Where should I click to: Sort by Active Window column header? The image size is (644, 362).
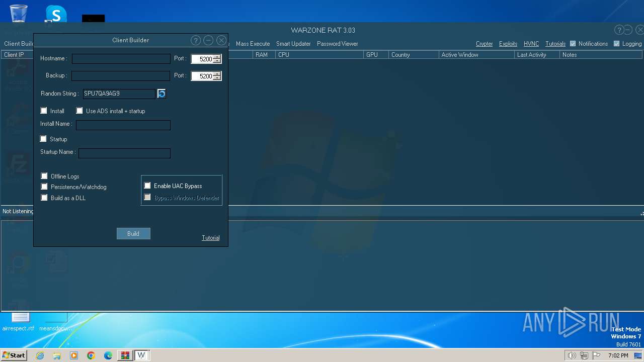(x=476, y=55)
